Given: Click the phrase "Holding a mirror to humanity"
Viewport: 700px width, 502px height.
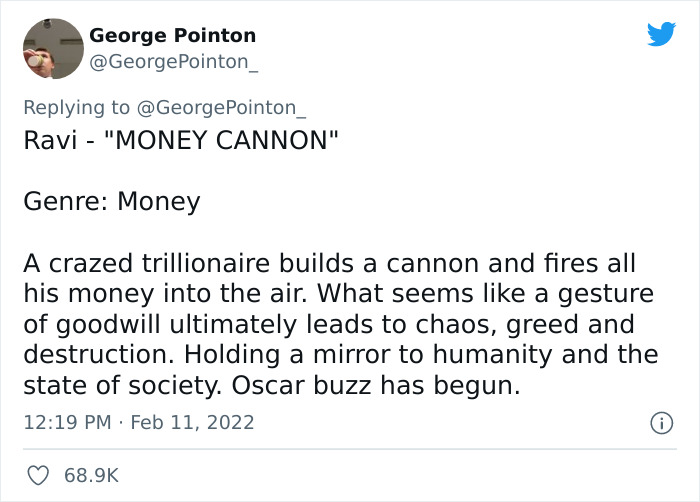Looking at the screenshot, I should click(x=408, y=356).
